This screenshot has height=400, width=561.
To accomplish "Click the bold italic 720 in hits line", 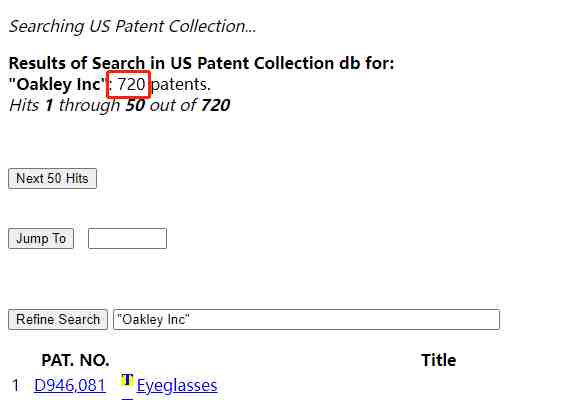I will [x=215, y=105].
